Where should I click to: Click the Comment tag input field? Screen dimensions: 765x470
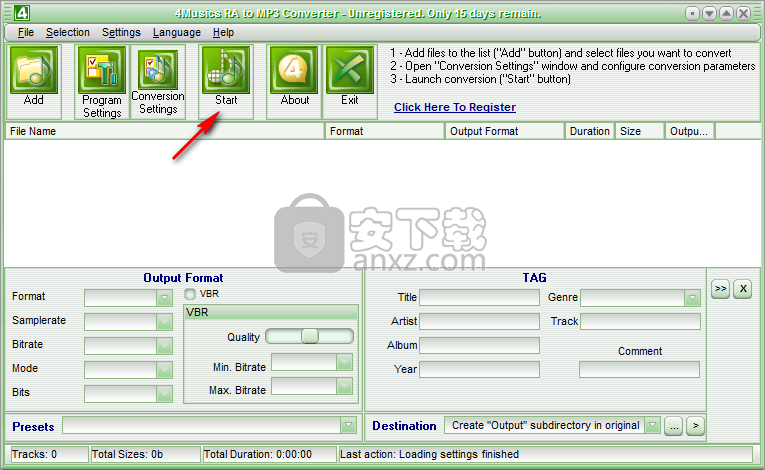(639, 369)
